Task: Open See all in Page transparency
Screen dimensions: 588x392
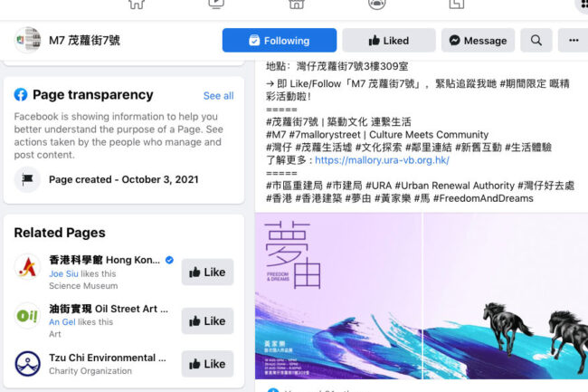Action: pos(218,96)
